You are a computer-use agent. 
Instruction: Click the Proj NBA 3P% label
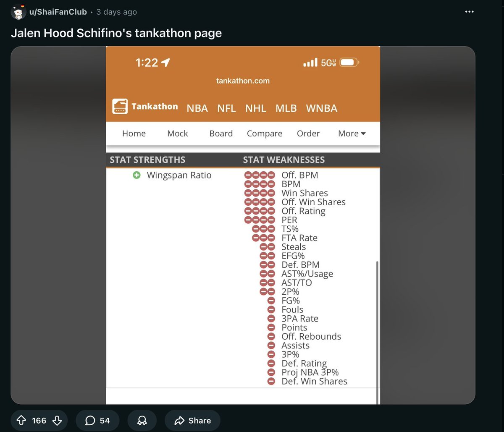310,372
